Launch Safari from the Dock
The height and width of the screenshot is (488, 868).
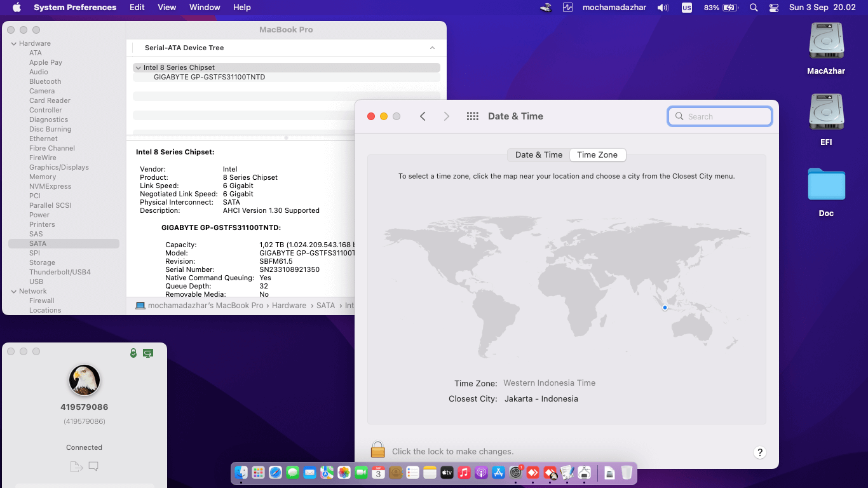click(275, 473)
